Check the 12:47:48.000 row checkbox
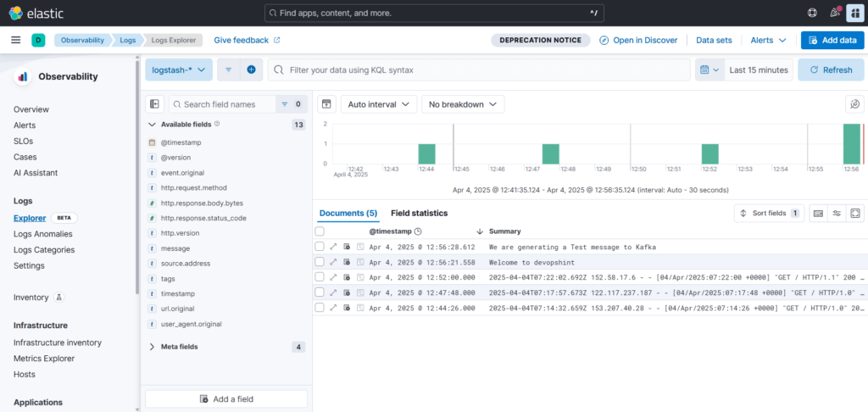868x412 pixels. coord(320,292)
